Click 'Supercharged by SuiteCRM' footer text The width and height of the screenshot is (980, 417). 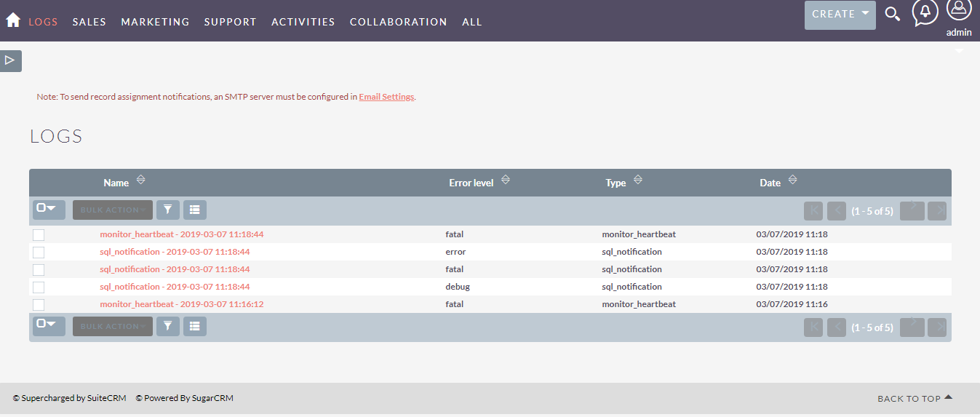point(70,398)
